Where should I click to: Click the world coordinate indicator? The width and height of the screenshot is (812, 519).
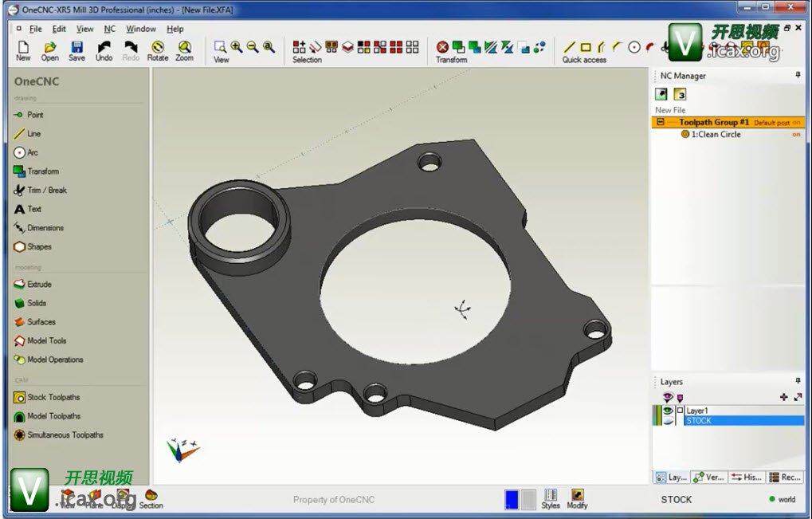click(783, 499)
